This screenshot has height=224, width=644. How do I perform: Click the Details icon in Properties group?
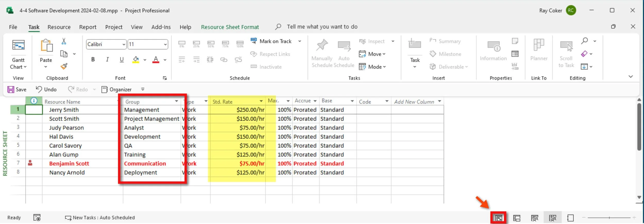(515, 54)
